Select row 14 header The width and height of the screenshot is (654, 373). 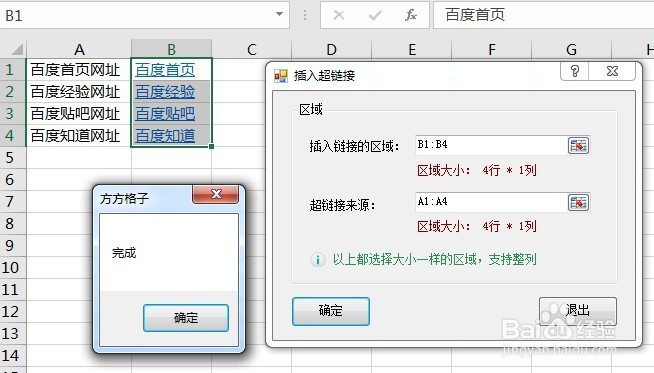13,356
